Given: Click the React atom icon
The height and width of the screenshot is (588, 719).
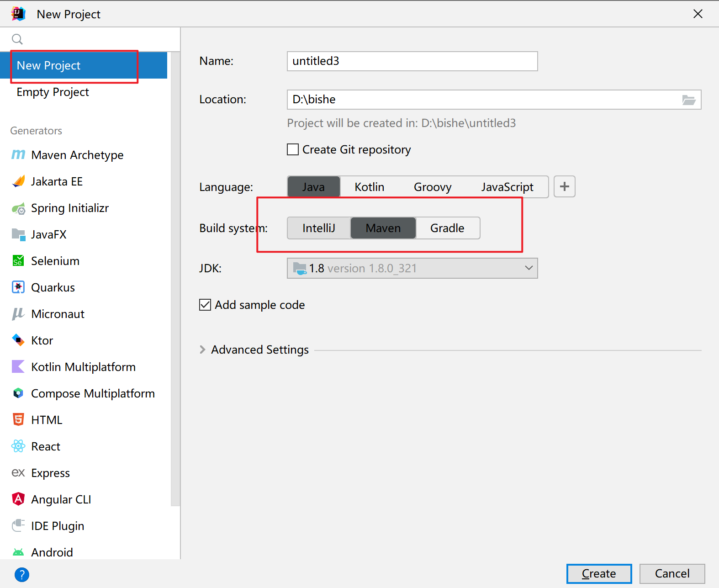Looking at the screenshot, I should tap(18, 446).
